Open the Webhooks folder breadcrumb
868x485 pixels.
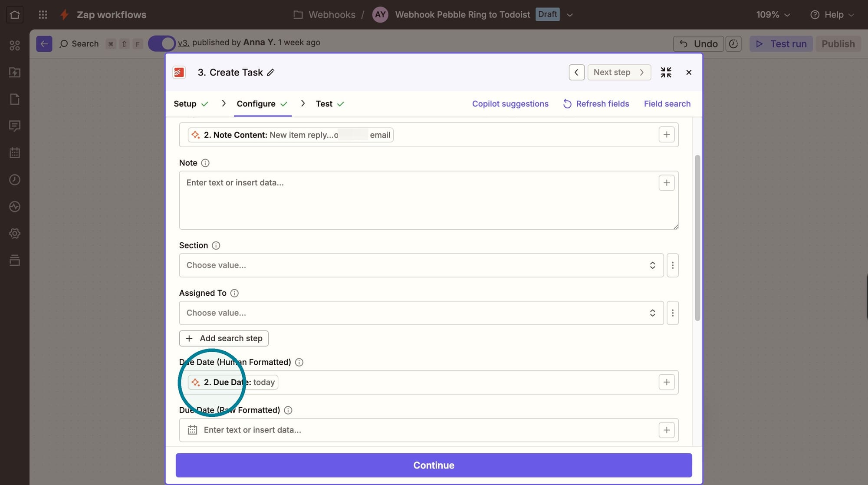click(324, 15)
